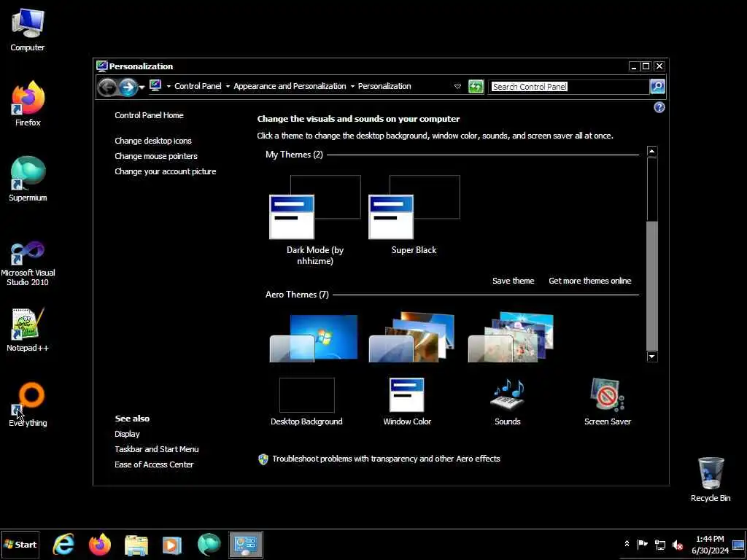Expand dropdown after Appearance and Personalization breadcrumb
747x560 pixels.
tap(352, 86)
